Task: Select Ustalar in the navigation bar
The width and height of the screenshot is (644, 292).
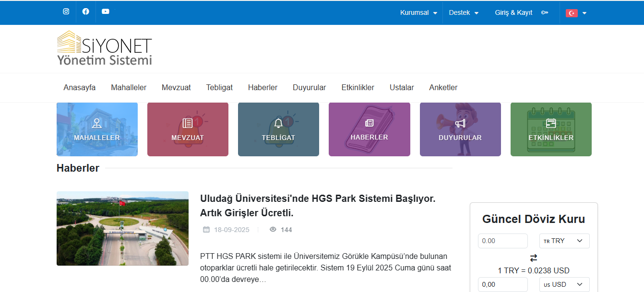Action: 402,88
